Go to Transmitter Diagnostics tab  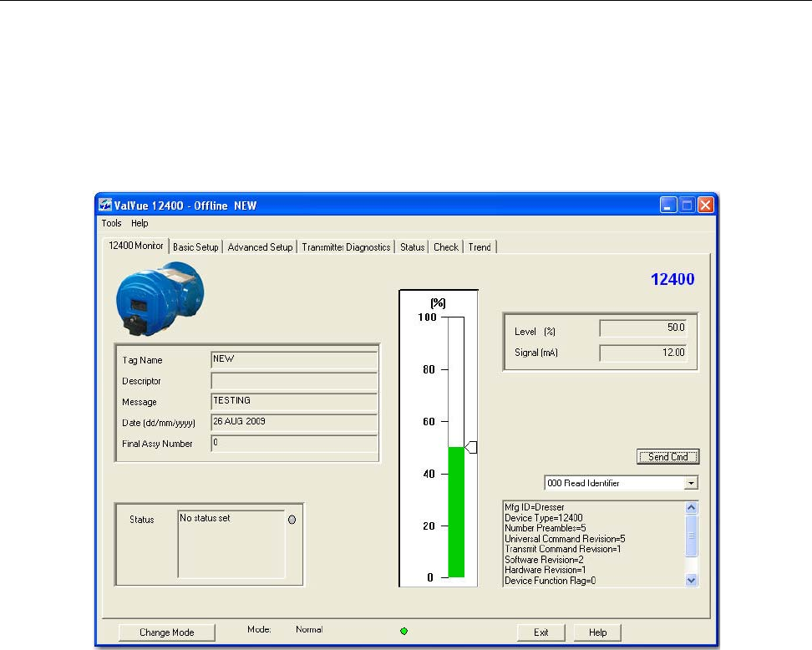coord(346,247)
